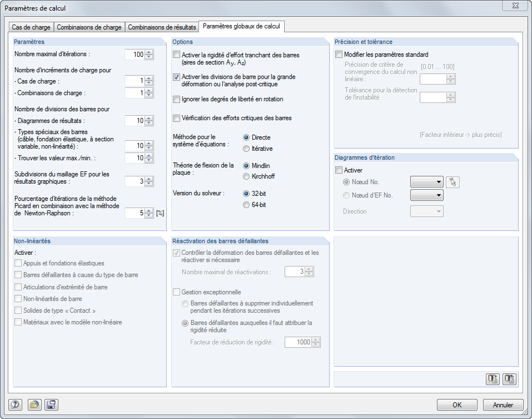Switch to the Cas de charge tab
The image size is (532, 419).
click(x=31, y=27)
